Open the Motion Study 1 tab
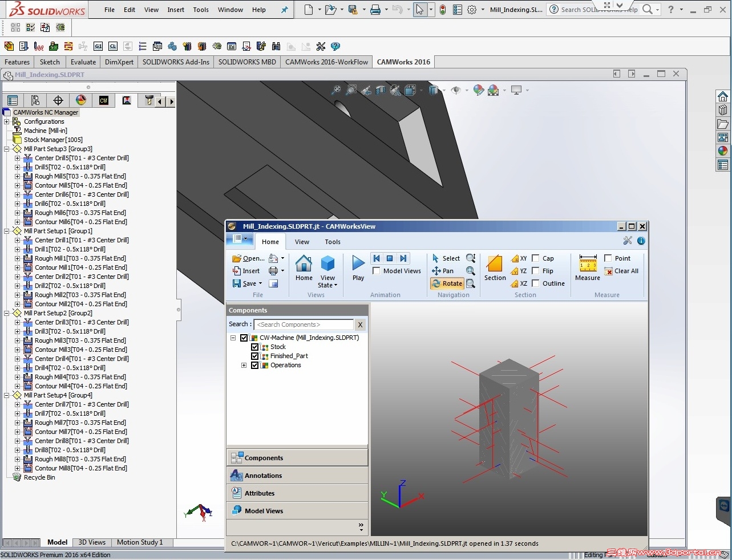This screenshot has width=732, height=560. [140, 542]
